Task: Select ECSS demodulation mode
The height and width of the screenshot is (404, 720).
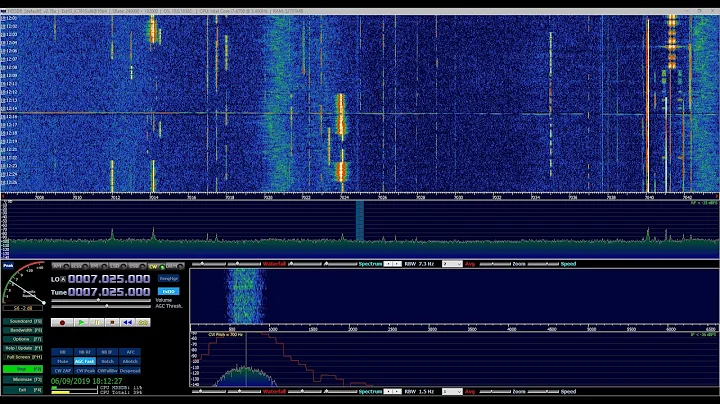Action: click(x=79, y=266)
